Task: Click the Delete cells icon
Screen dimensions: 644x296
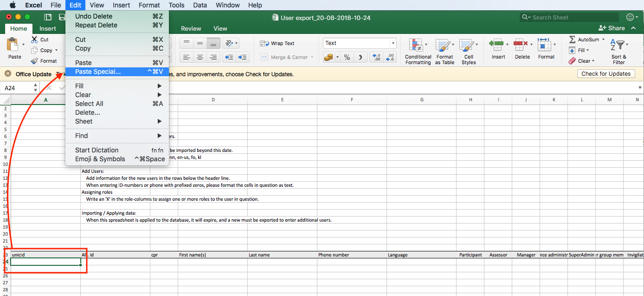Action: pos(521,45)
